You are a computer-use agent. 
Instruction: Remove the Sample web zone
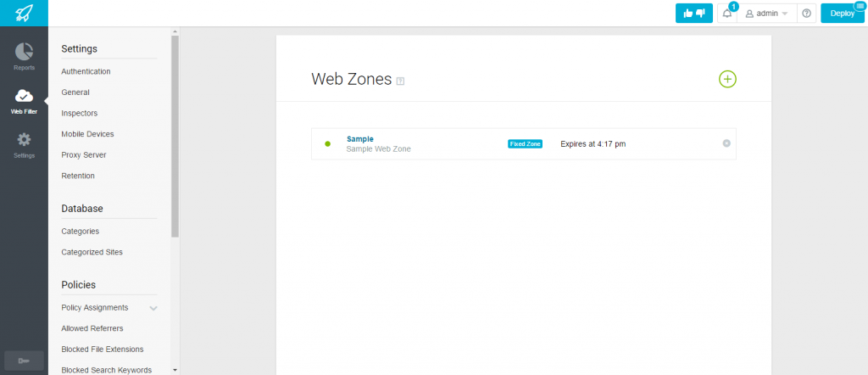point(726,143)
